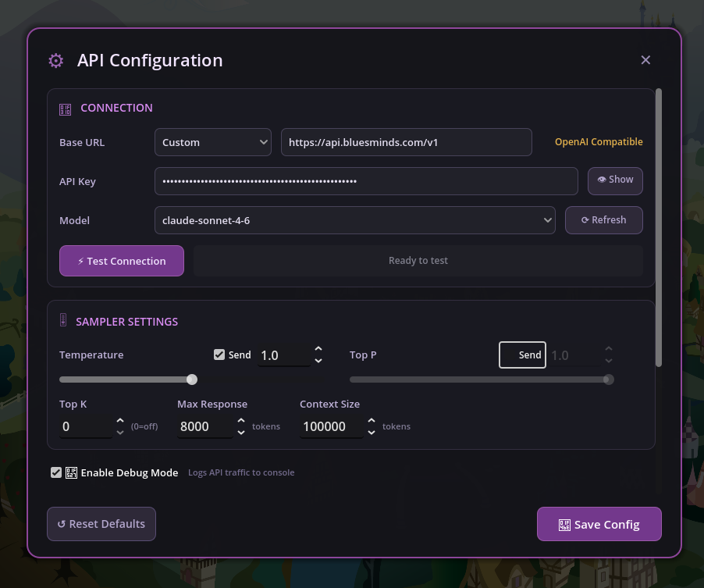This screenshot has height=588, width=704.
Task: Expand the Model selection dropdown
Action: point(354,220)
